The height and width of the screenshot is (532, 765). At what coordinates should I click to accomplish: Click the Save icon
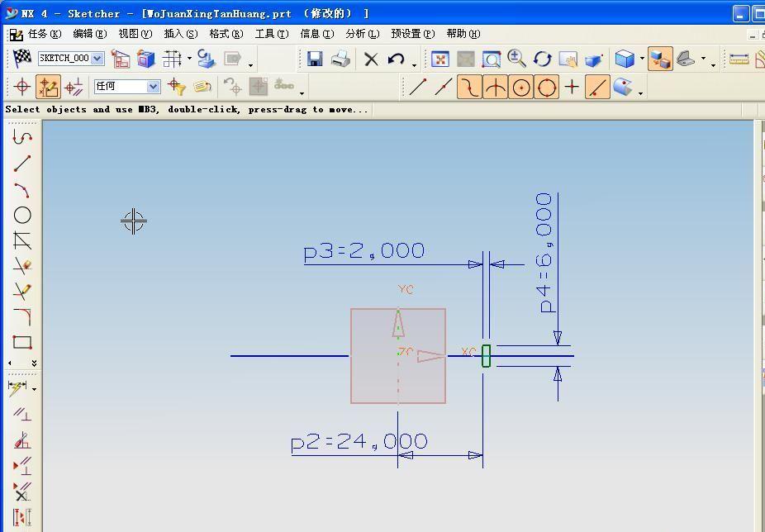tap(315, 59)
